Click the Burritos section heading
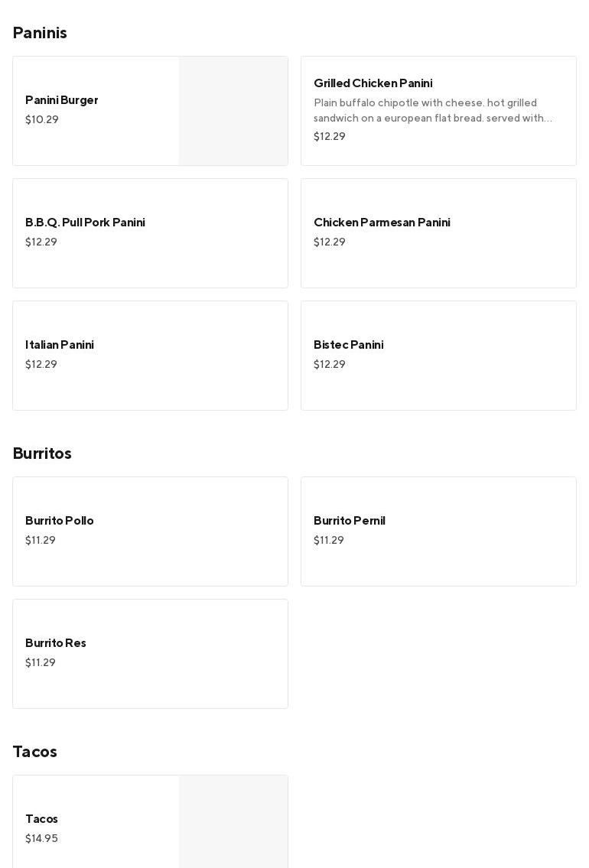589x868 pixels. [x=42, y=454]
